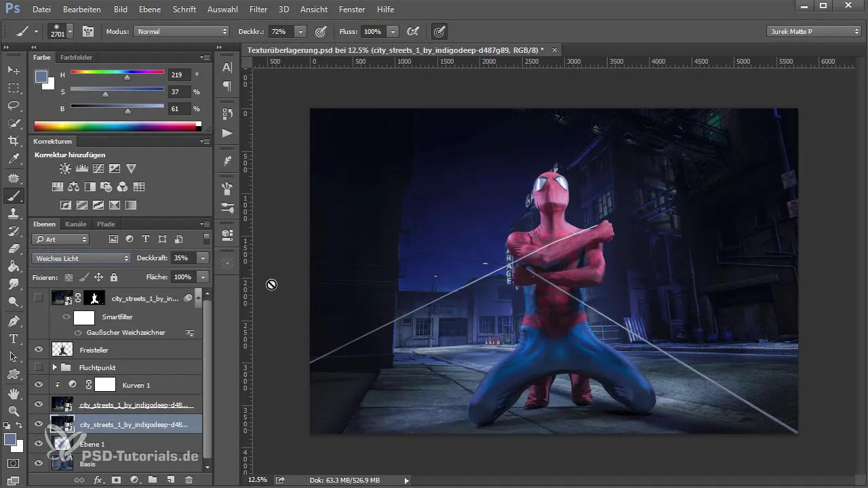
Task: Select the Pen tool
Action: pyautogui.click(x=14, y=321)
